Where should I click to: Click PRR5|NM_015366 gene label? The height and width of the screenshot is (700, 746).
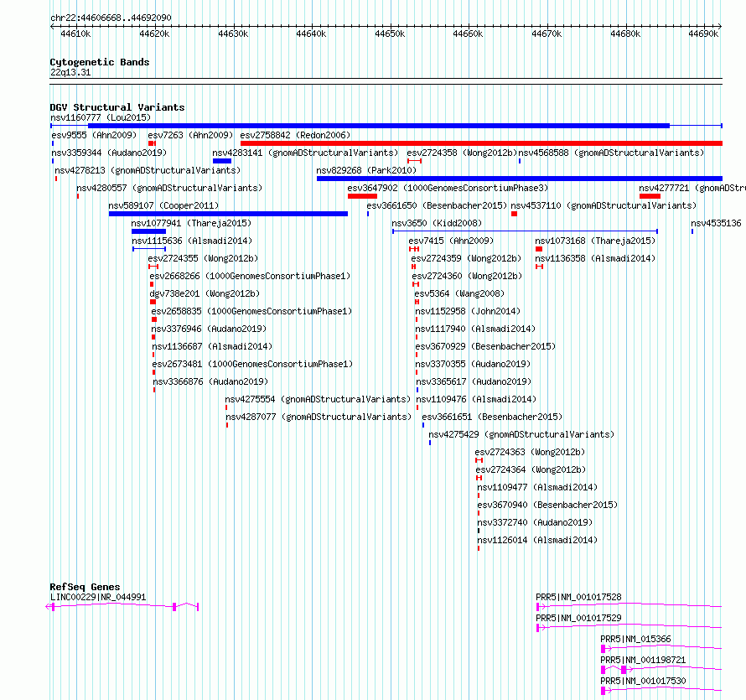[x=635, y=639]
